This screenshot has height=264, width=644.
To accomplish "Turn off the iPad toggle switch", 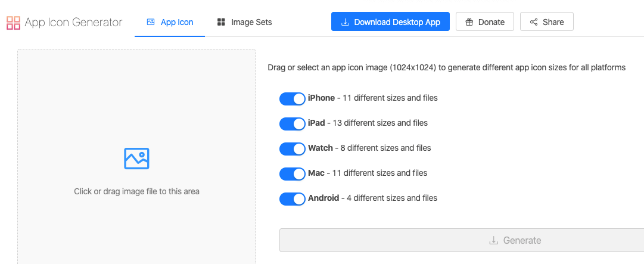I will (x=292, y=123).
